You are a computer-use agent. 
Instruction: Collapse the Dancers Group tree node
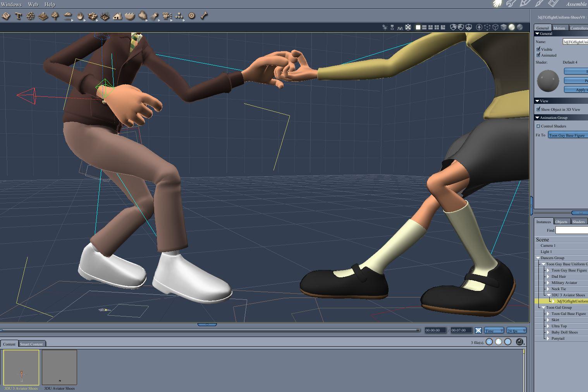[538, 258]
